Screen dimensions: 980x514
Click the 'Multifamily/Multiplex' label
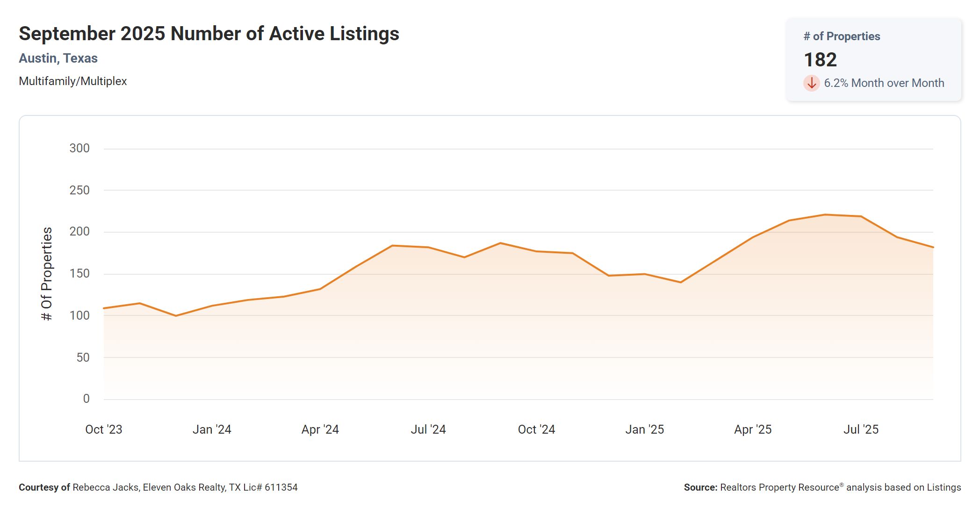[72, 81]
